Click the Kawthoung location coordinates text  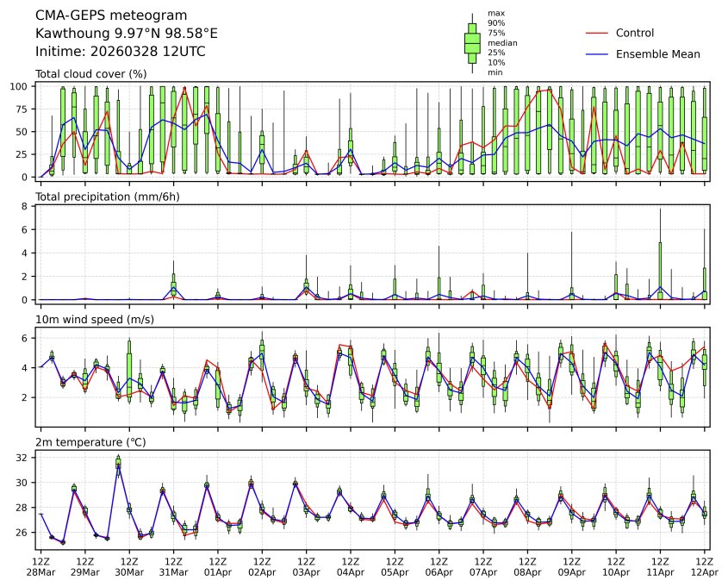(x=126, y=34)
